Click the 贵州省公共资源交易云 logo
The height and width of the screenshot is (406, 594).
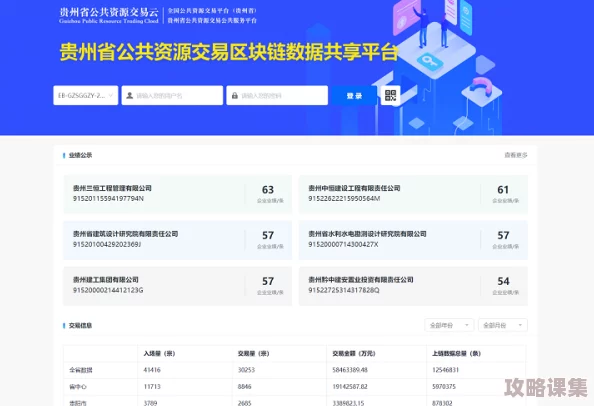click(x=109, y=15)
